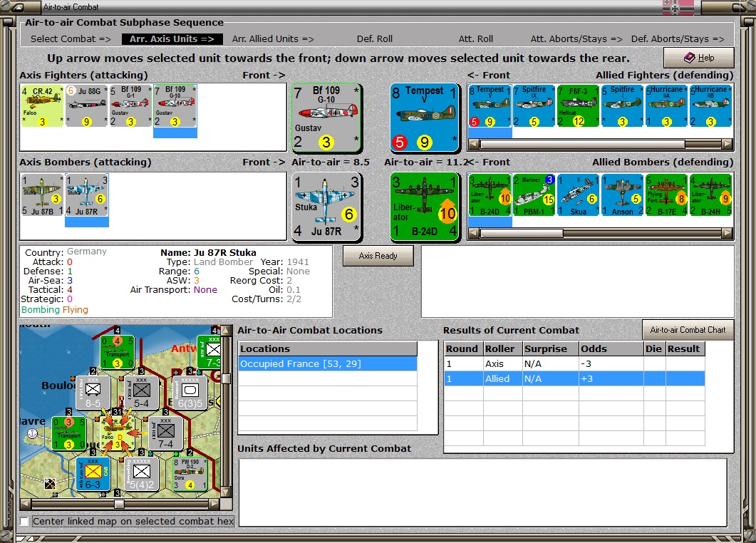Select the Anson bomber counter
Screen dimensions: 756x543
click(x=623, y=195)
